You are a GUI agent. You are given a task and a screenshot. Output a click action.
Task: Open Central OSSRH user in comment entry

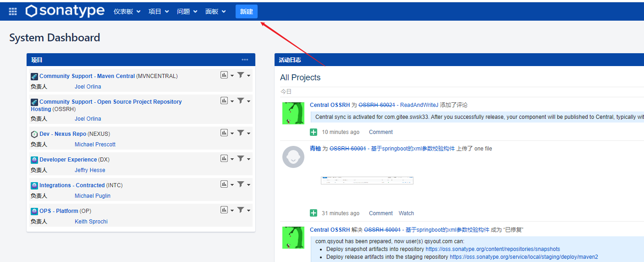[x=330, y=105]
